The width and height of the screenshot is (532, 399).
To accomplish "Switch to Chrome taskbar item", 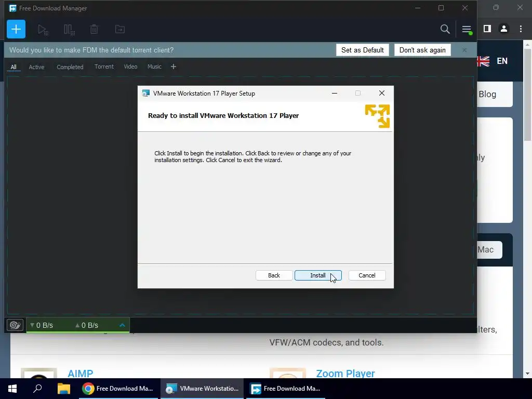I will click(x=118, y=389).
